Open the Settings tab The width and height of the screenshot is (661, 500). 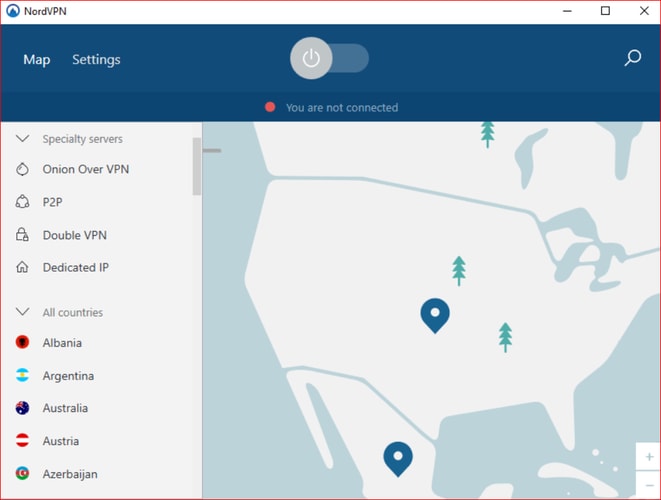pyautogui.click(x=96, y=60)
